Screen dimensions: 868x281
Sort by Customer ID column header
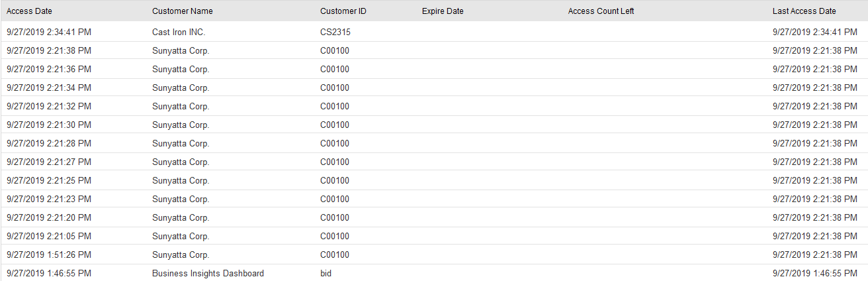343,11
